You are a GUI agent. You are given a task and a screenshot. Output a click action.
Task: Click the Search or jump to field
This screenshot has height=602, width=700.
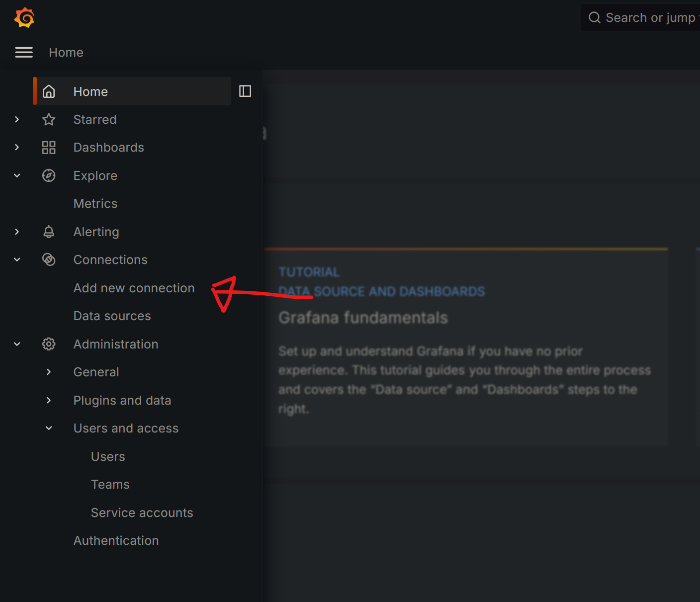[646, 17]
